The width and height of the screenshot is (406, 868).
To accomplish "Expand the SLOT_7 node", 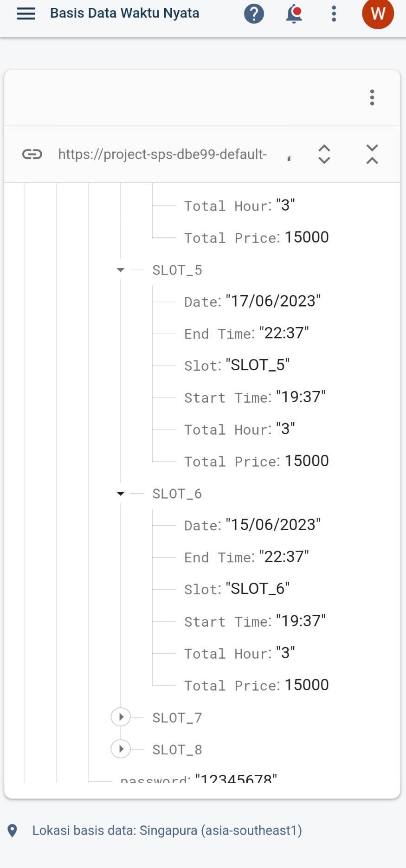I will (121, 717).
